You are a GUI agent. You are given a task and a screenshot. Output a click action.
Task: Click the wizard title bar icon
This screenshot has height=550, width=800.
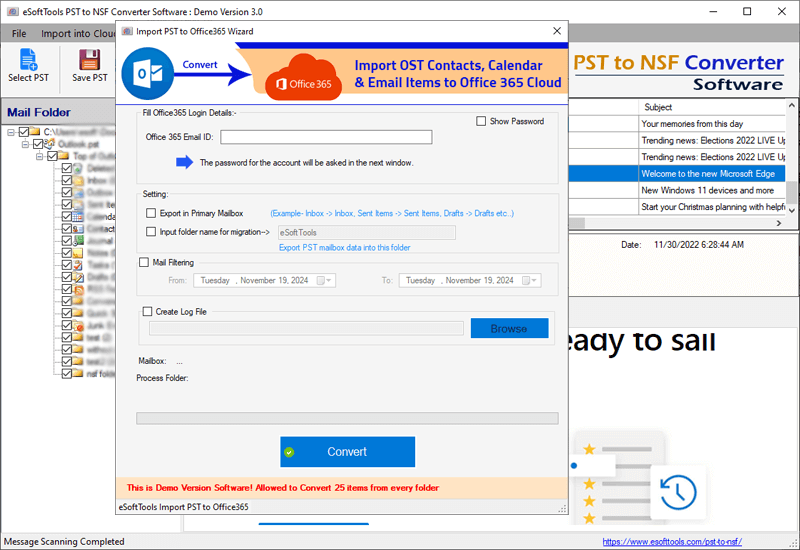[x=127, y=31]
